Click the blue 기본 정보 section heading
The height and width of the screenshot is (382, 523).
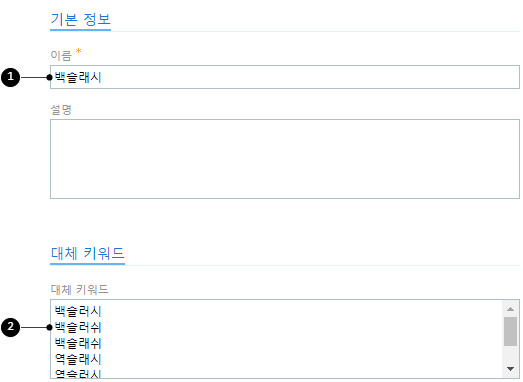[x=80, y=19]
